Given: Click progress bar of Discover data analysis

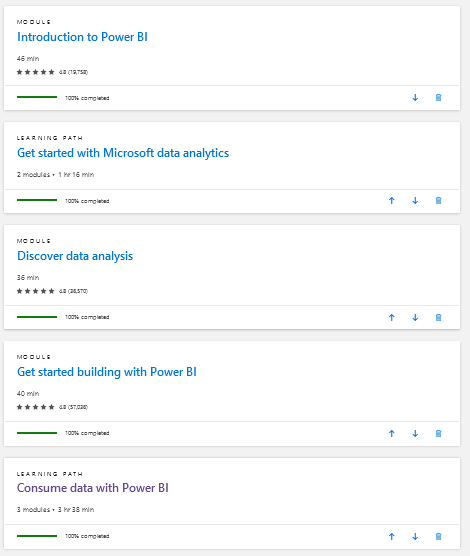Looking at the screenshot, I should (x=37, y=317).
